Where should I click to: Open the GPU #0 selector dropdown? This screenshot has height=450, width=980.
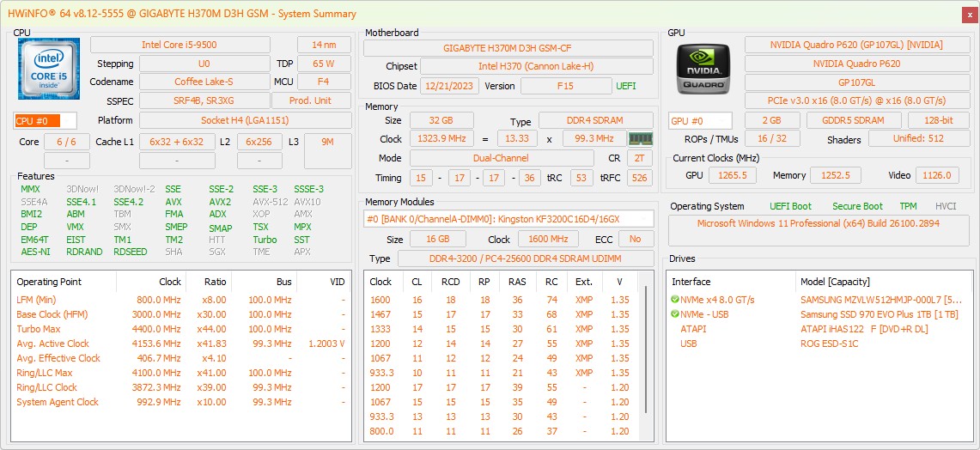coord(700,120)
